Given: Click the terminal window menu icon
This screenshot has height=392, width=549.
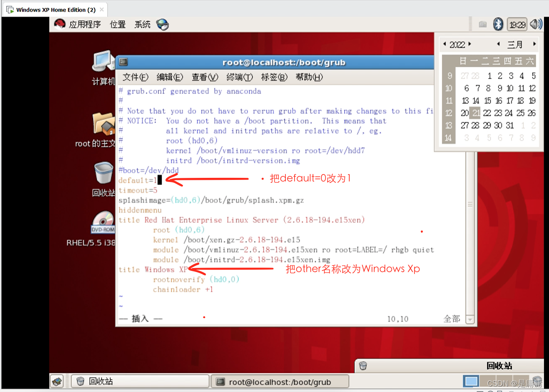Looking at the screenshot, I should click(x=123, y=62).
